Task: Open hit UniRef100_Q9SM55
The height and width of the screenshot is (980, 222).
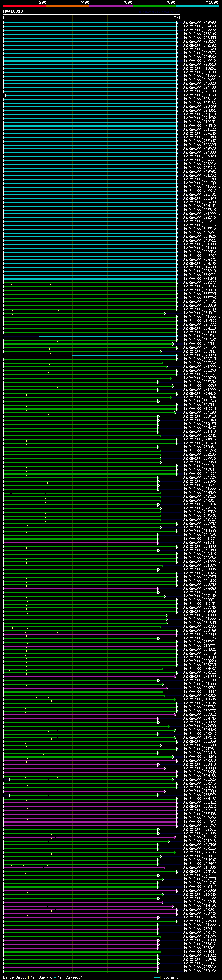Action: pos(199,38)
